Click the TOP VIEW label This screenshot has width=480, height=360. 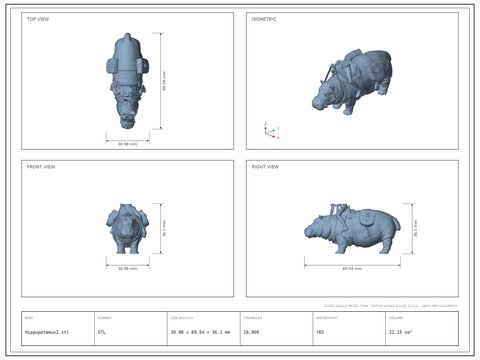38,19
